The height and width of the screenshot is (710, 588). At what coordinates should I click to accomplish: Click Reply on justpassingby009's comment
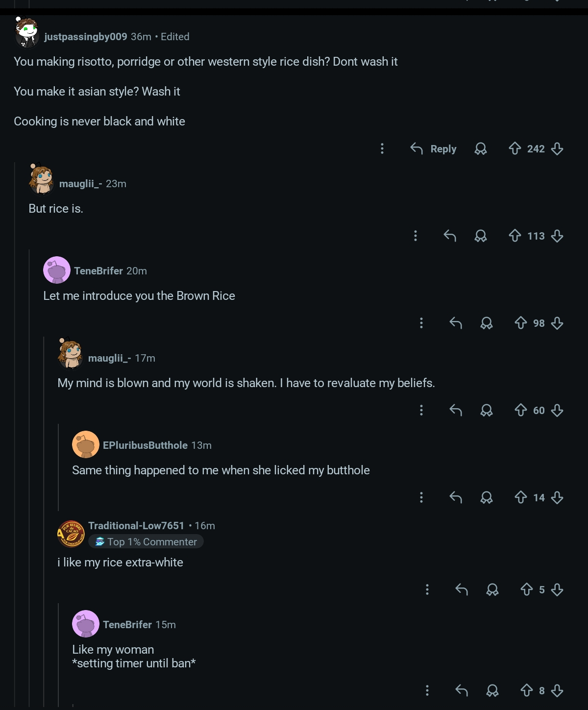434,148
